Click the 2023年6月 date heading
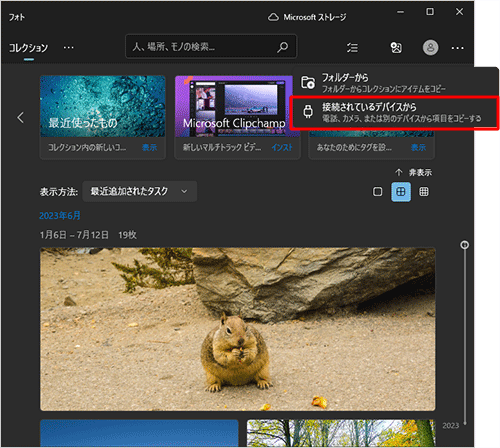The width and height of the screenshot is (500, 448). 60,216
